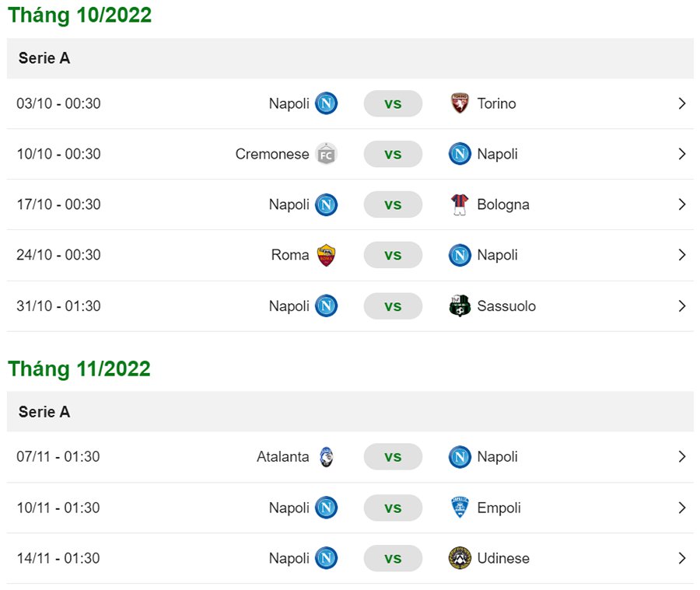Open the Bologna club logo
Viewport: 700px width, 590px height.
[x=460, y=204]
